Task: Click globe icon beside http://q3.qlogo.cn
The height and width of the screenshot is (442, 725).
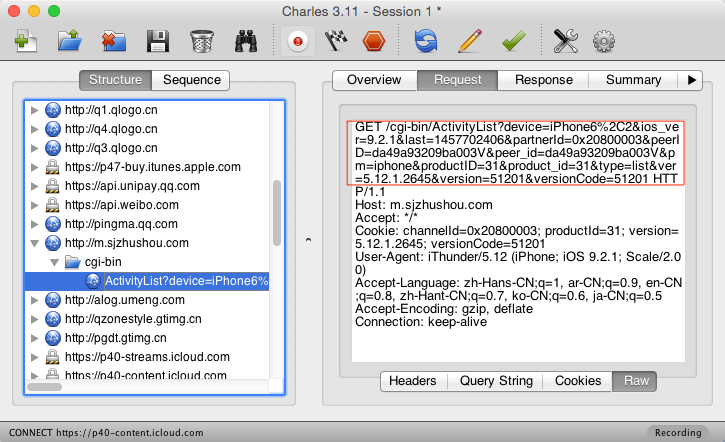Action: tap(53, 148)
